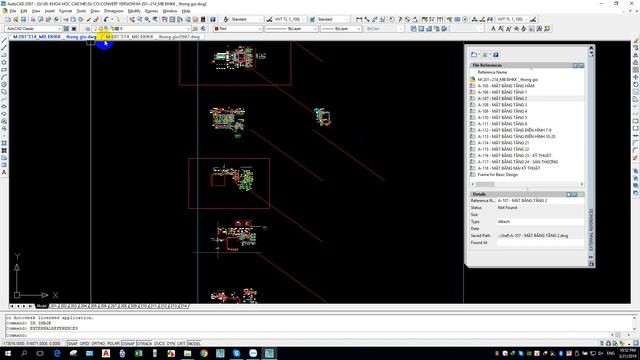Select the Line tool in Draw toolbar
The width and height of the screenshot is (640, 360).
[4, 40]
